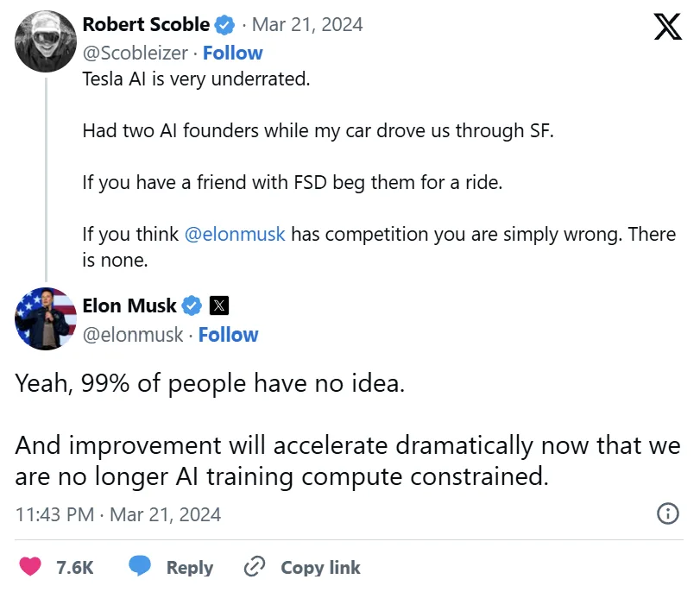Image resolution: width=700 pixels, height=592 pixels.
Task: Click Elon Musk's blue verified checkmark
Action: pyautogui.click(x=192, y=305)
